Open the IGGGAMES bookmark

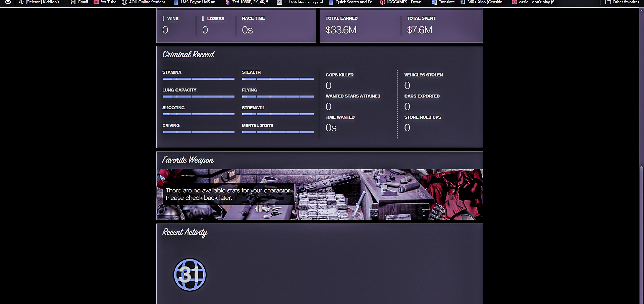tap(402, 2)
